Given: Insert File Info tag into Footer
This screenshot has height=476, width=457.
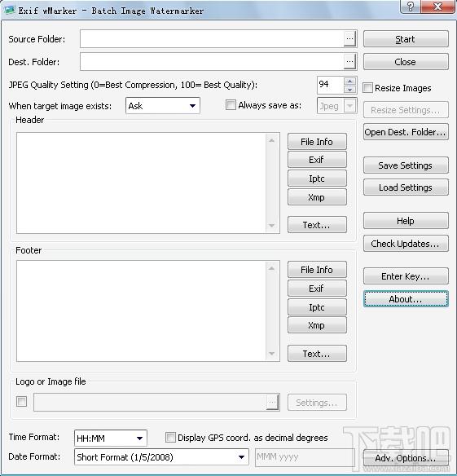Looking at the screenshot, I should pos(317,270).
